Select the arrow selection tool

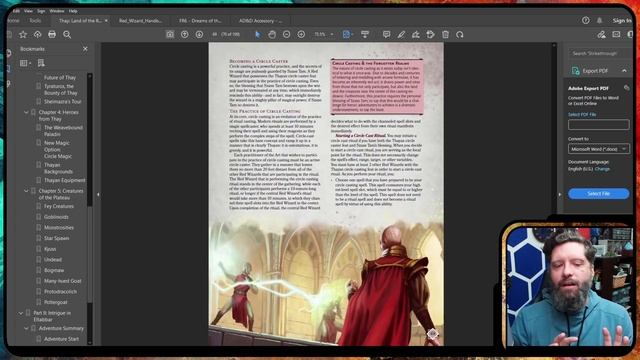pyautogui.click(x=258, y=35)
